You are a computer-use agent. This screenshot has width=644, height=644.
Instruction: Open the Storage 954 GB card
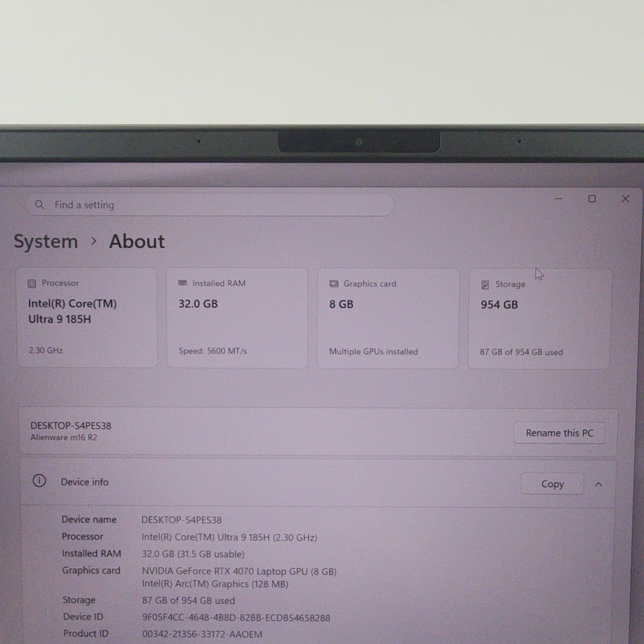539,319
